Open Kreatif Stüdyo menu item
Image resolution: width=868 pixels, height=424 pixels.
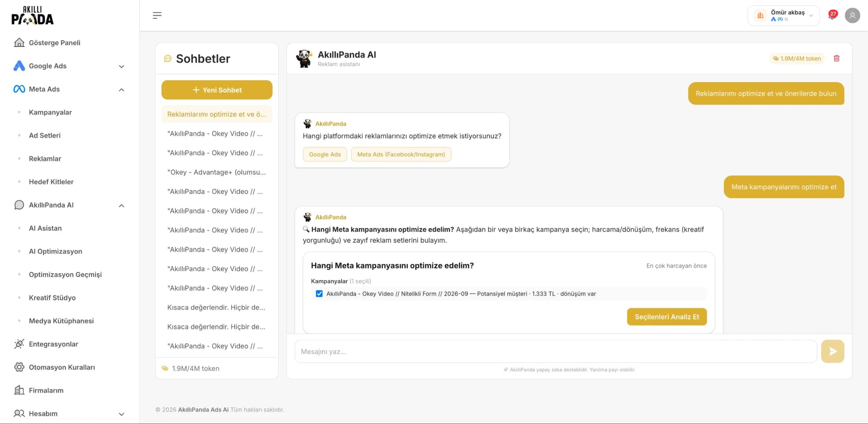click(52, 298)
